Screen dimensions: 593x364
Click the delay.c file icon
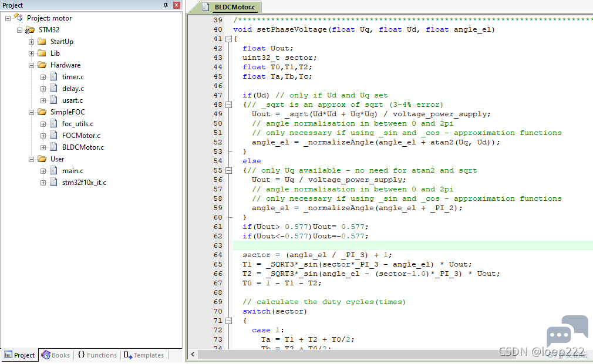[53, 88]
